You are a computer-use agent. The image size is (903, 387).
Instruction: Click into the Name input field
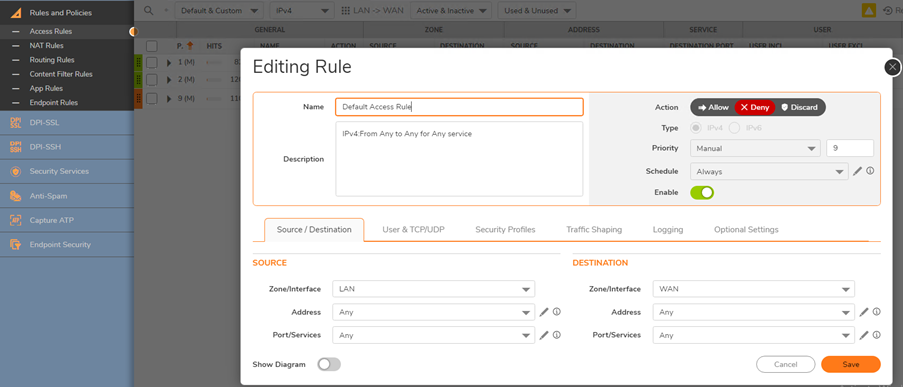[x=460, y=107]
